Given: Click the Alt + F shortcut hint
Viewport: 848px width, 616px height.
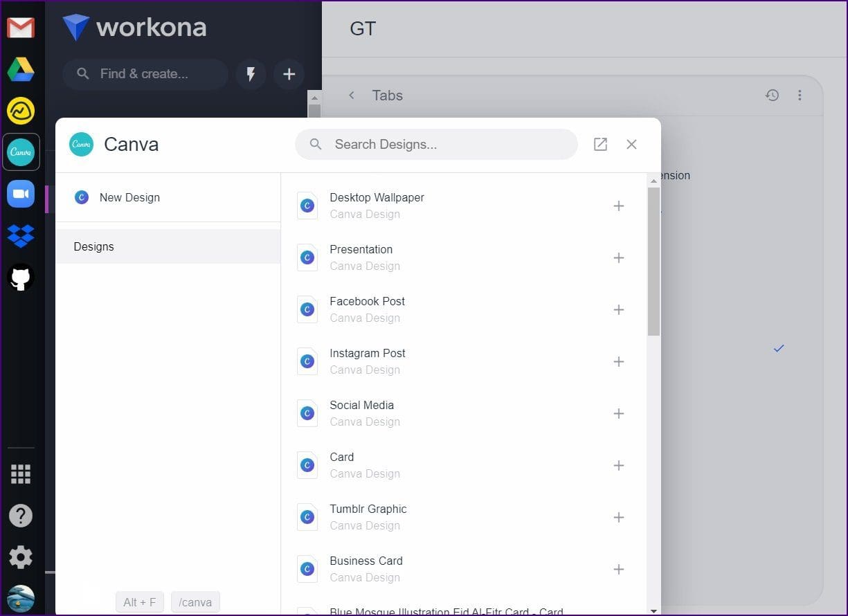Looking at the screenshot, I should 140,602.
